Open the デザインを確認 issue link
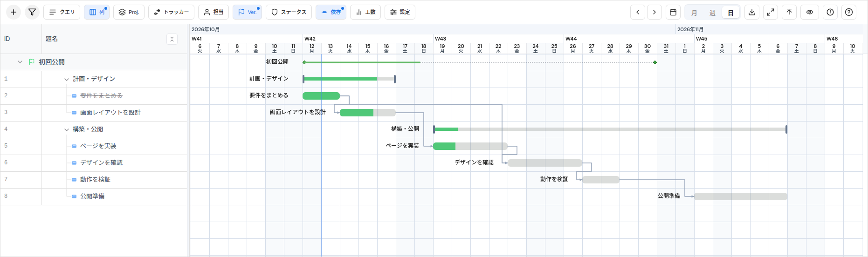 (101, 162)
